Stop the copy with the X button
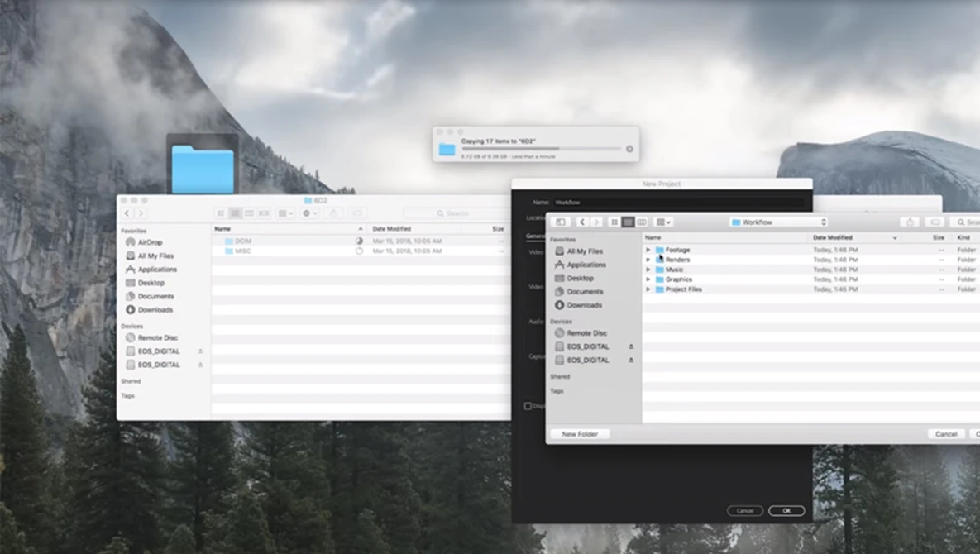 [629, 149]
